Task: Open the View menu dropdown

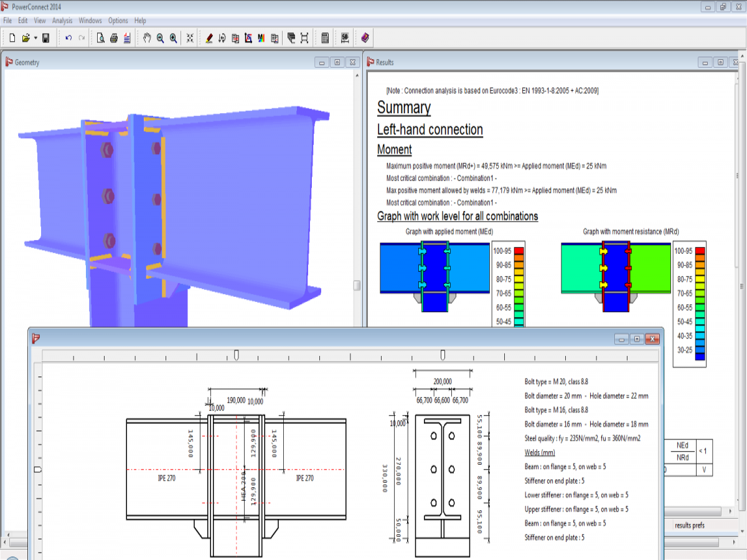Action: pyautogui.click(x=40, y=20)
